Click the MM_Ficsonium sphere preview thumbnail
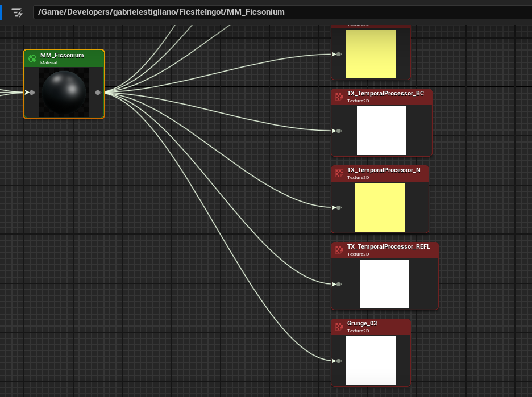532x397 pixels. point(64,93)
